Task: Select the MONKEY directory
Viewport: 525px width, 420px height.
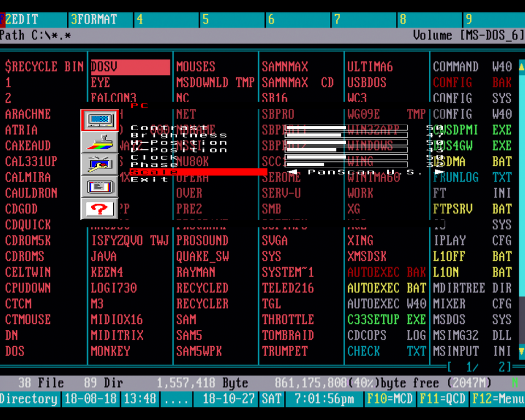Action: (x=110, y=351)
